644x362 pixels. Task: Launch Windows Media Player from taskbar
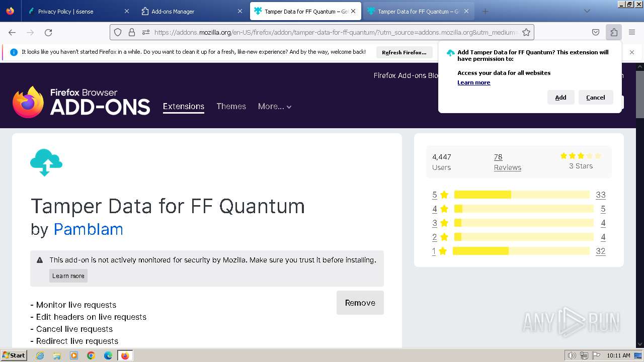[x=74, y=355]
